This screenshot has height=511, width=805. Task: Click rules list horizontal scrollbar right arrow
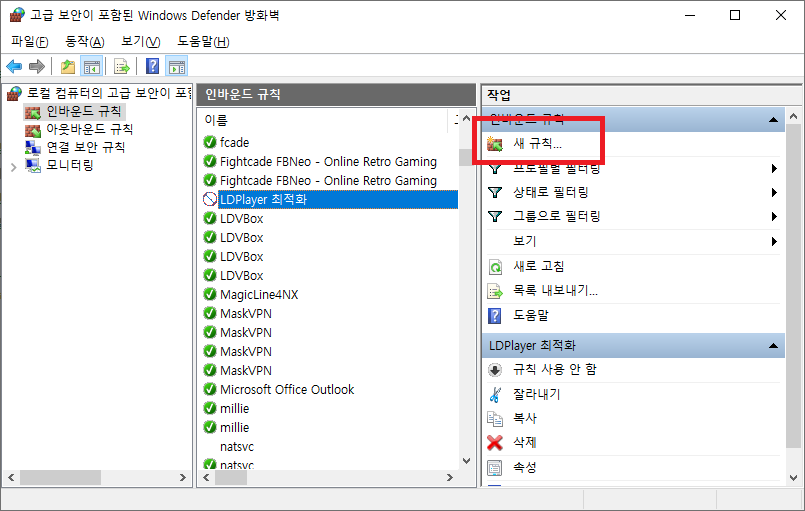pos(450,478)
